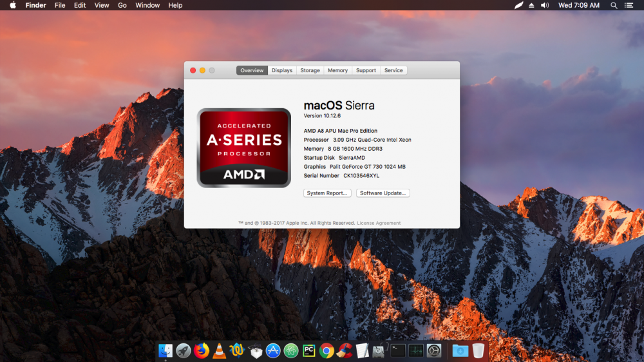Open Finder from the Dock
This screenshot has height=362, width=644.
tap(166, 350)
